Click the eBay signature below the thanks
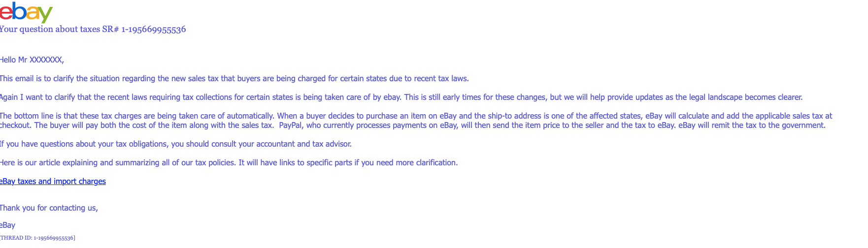The image size is (868, 248). (7, 225)
